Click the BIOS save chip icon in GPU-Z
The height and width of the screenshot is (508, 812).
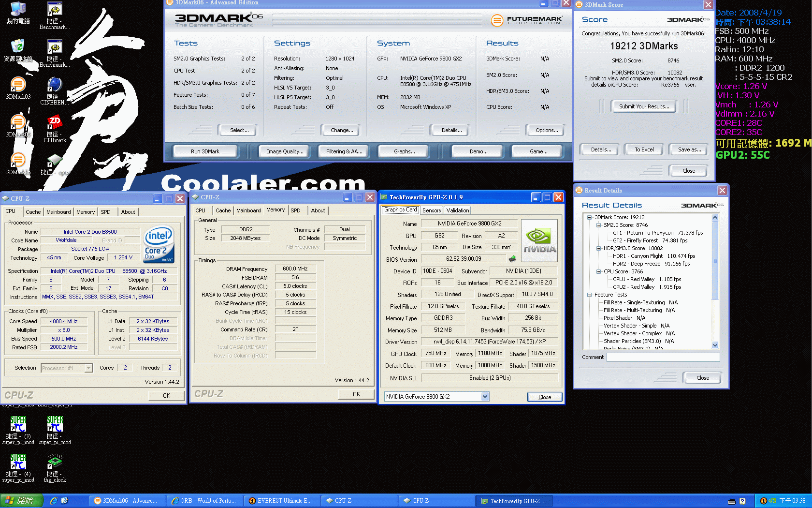tap(512, 259)
